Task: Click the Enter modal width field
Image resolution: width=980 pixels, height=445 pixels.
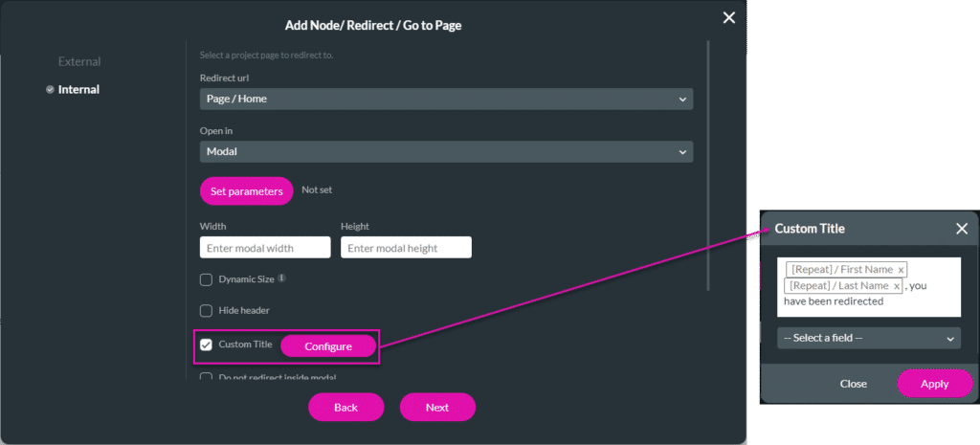Action: pos(265,248)
